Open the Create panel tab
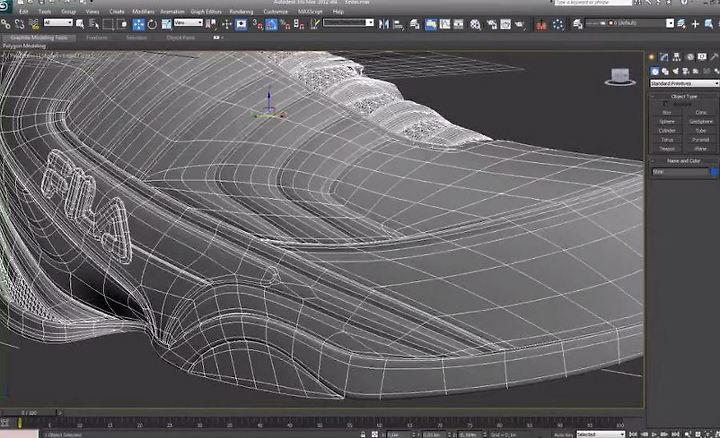 point(652,57)
